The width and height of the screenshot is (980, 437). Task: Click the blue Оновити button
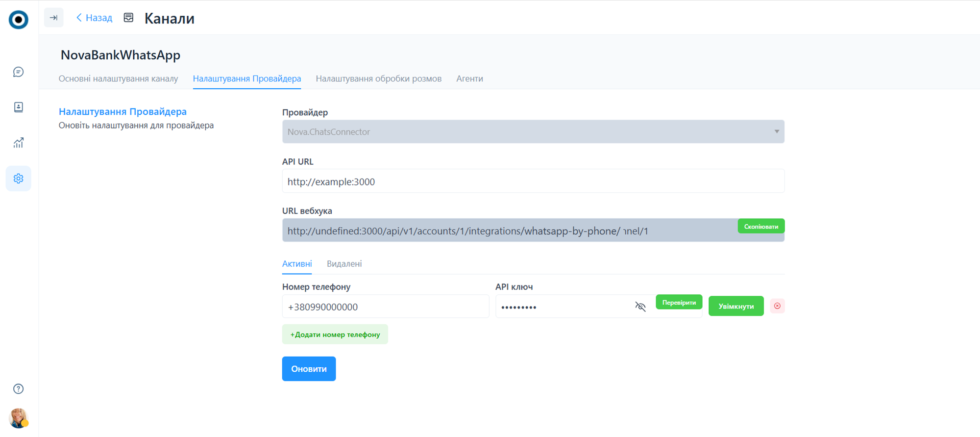pyautogui.click(x=309, y=369)
